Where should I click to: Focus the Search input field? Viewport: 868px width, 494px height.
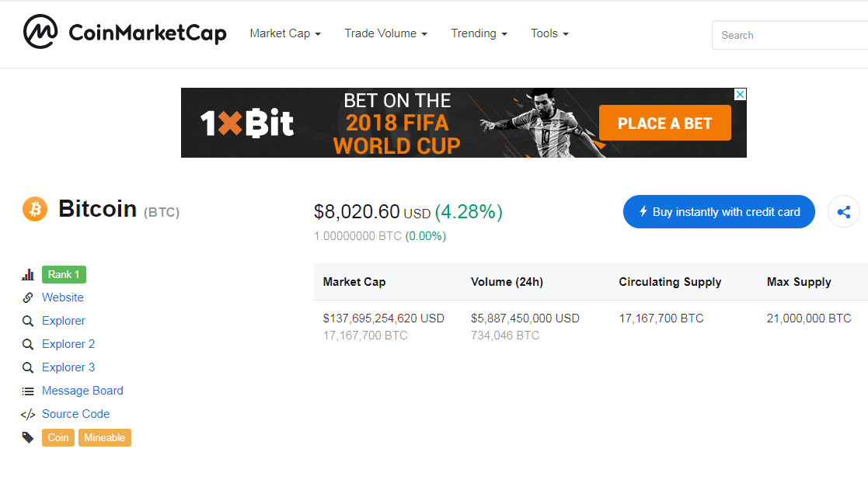click(x=790, y=35)
